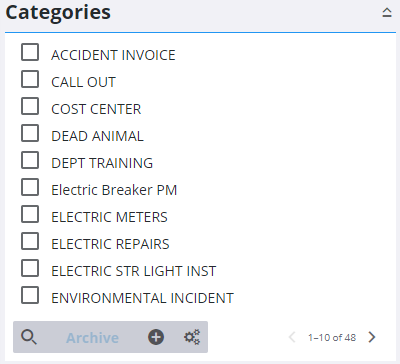Check the DEPT TRAINING checkbox
400x364 pixels.
coord(30,160)
